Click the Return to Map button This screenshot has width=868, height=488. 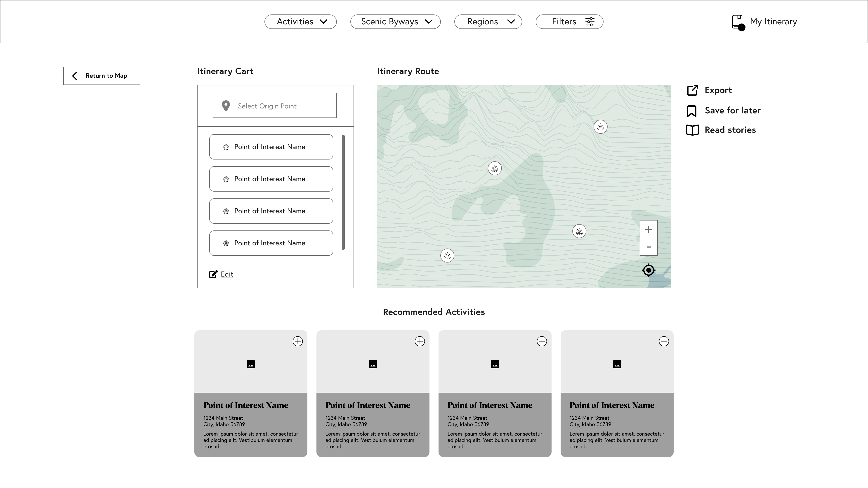pyautogui.click(x=101, y=76)
